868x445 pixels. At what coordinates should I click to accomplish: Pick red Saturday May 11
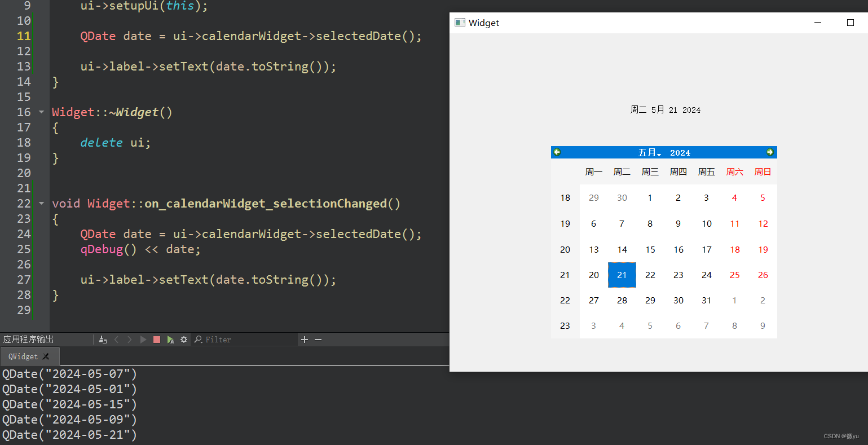pyautogui.click(x=735, y=224)
